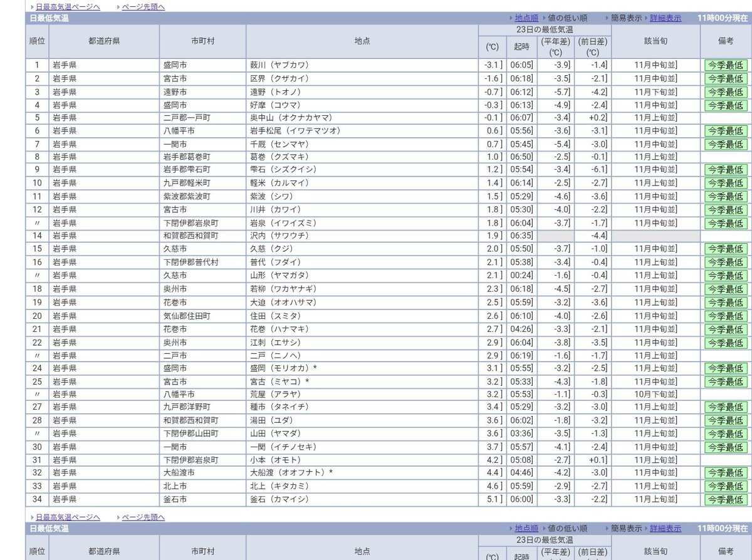Click 00:24 time in the 山形 row
Screen dimensions: 752x560
click(x=521, y=276)
